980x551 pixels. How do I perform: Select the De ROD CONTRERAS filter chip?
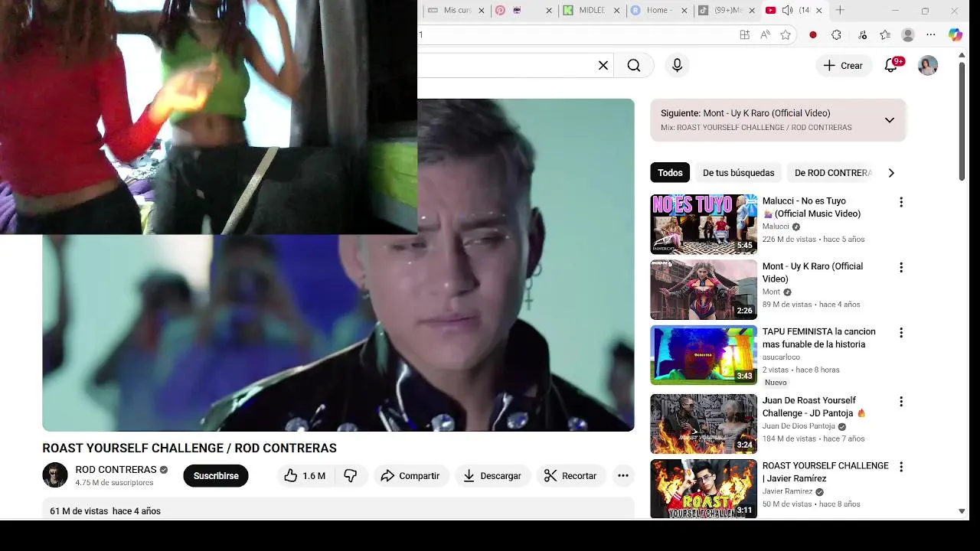833,173
